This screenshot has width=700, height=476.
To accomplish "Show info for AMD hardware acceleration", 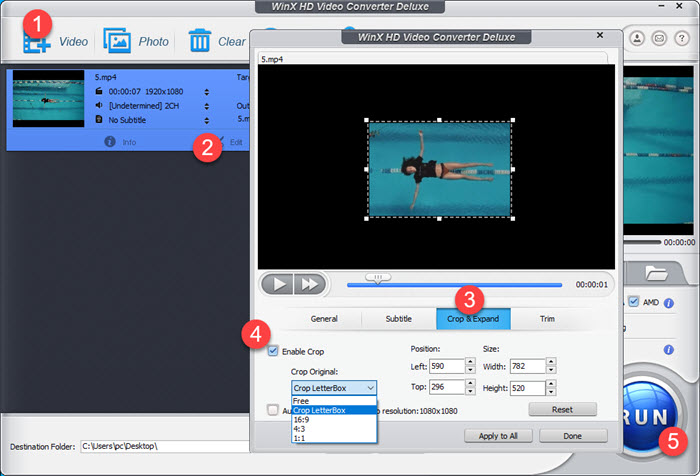I will (669, 303).
